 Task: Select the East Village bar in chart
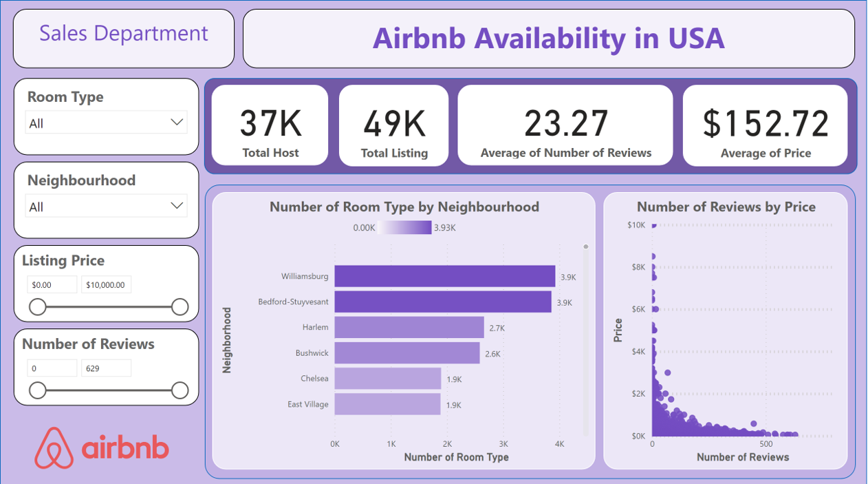tap(387, 404)
